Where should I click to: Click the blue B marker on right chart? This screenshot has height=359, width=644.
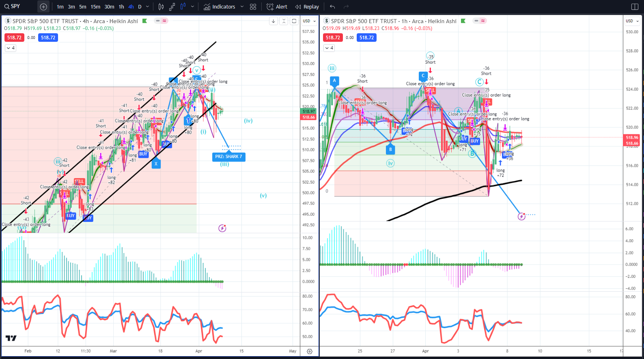pyautogui.click(x=390, y=150)
